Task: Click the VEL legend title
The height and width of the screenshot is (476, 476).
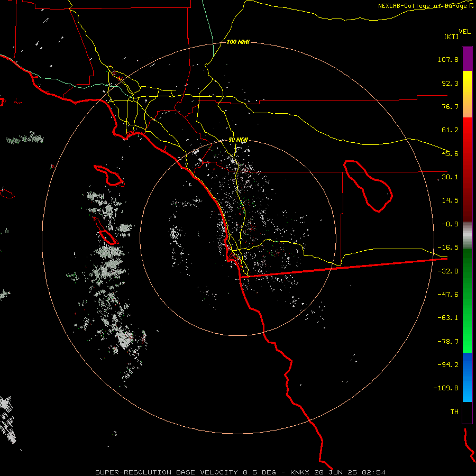Action: (465, 32)
